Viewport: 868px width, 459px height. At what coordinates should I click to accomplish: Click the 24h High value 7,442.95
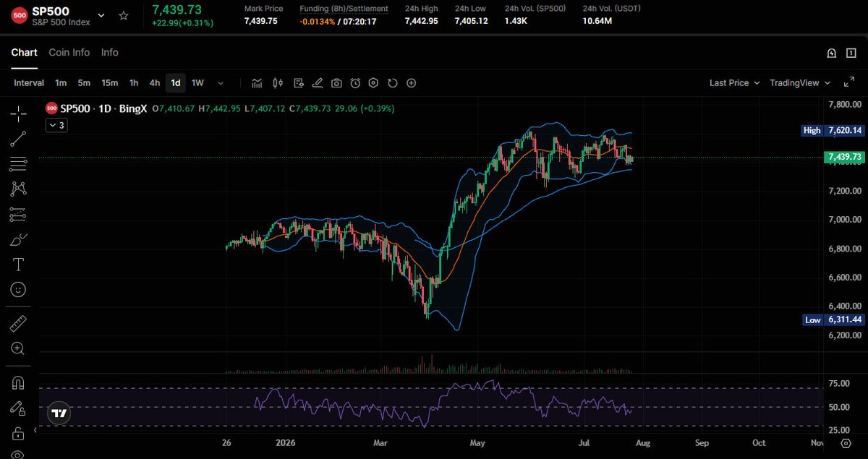(x=421, y=21)
